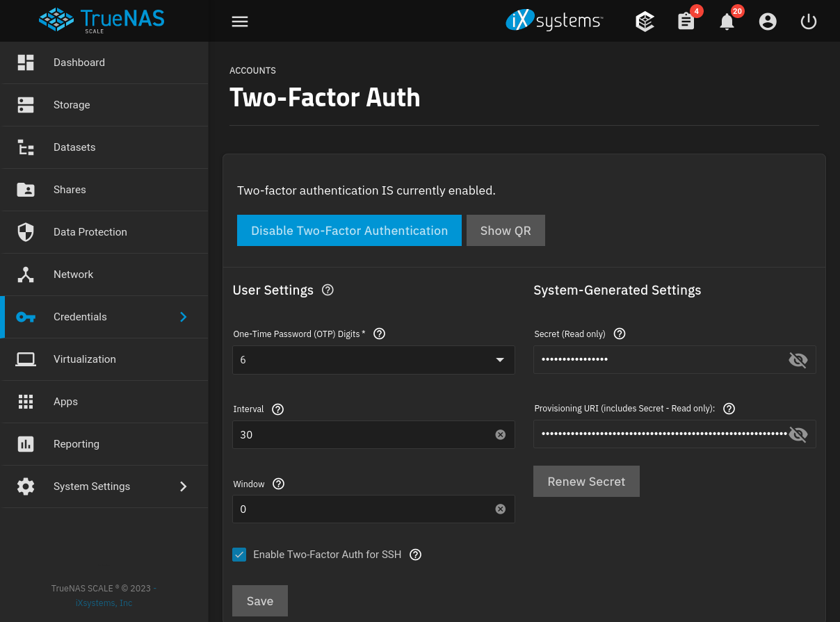840x622 pixels.
Task: Click the power/logout icon
Action: click(808, 22)
